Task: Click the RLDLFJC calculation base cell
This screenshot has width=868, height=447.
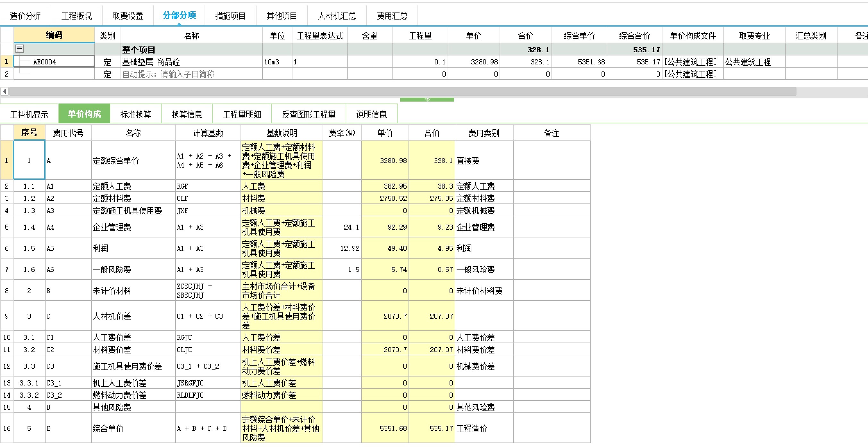Action: coord(208,395)
